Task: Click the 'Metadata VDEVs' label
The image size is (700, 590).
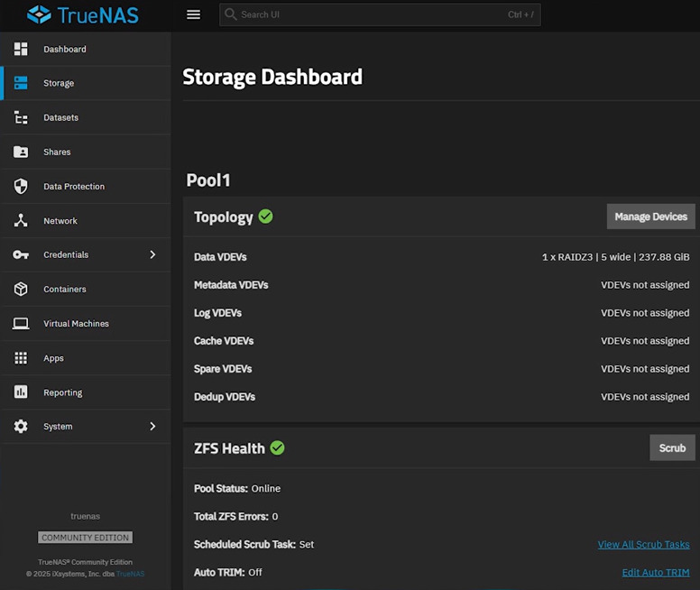Action: (231, 285)
